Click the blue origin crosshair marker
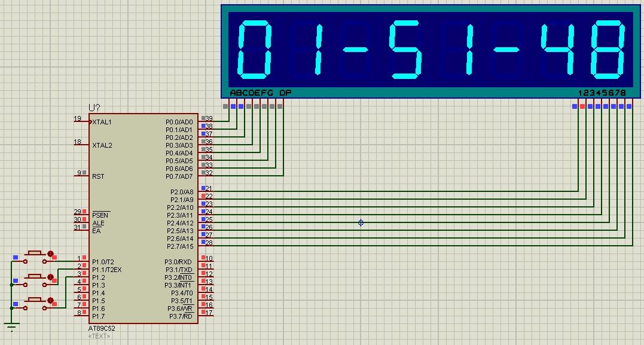Viewport: 644px width, 345px height. pos(361,222)
